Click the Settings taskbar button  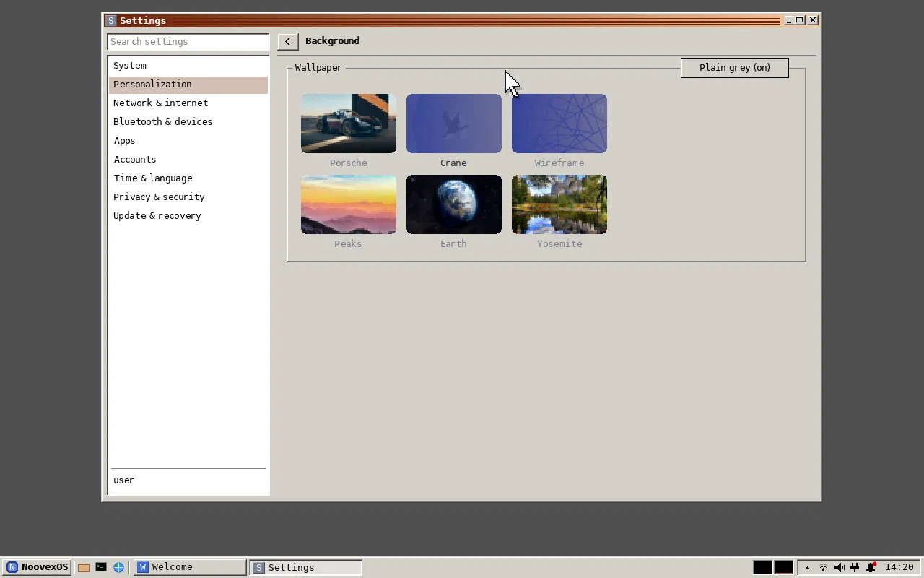306,567
